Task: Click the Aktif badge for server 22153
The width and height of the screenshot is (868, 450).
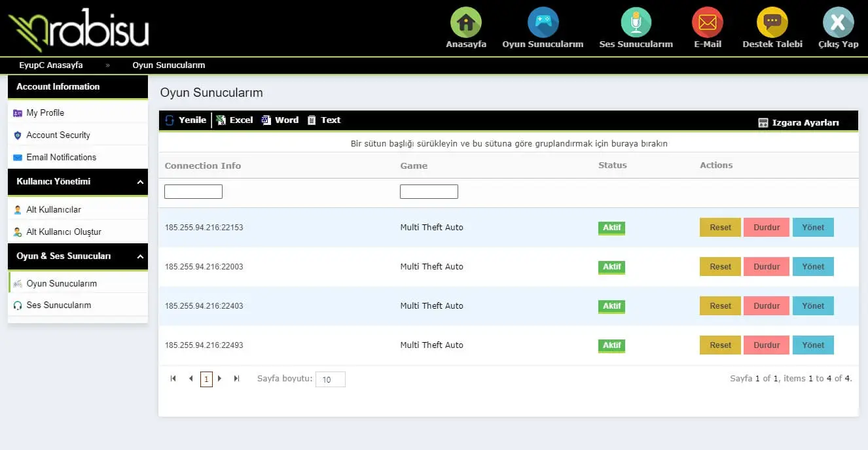Action: tap(611, 228)
